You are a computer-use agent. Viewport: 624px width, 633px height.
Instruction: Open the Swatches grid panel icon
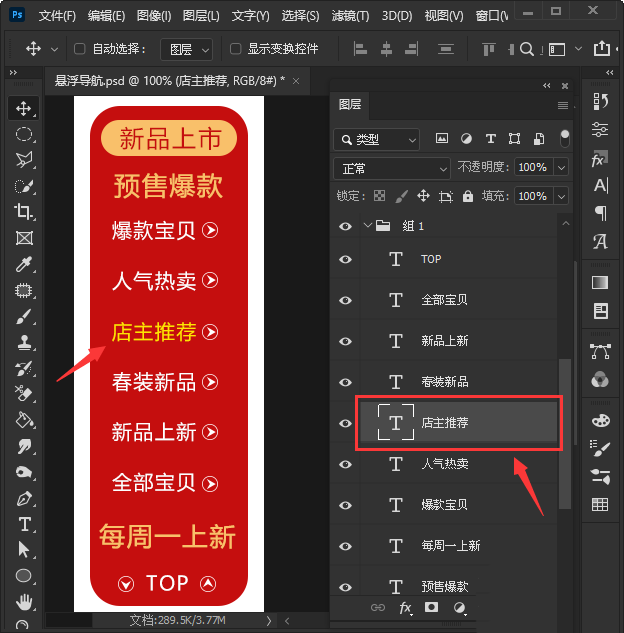tap(600, 504)
